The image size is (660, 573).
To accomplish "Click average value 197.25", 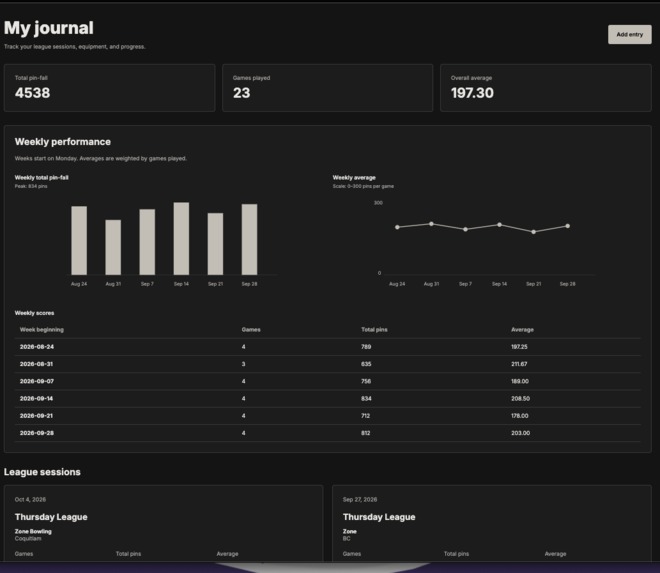I will pyautogui.click(x=519, y=347).
